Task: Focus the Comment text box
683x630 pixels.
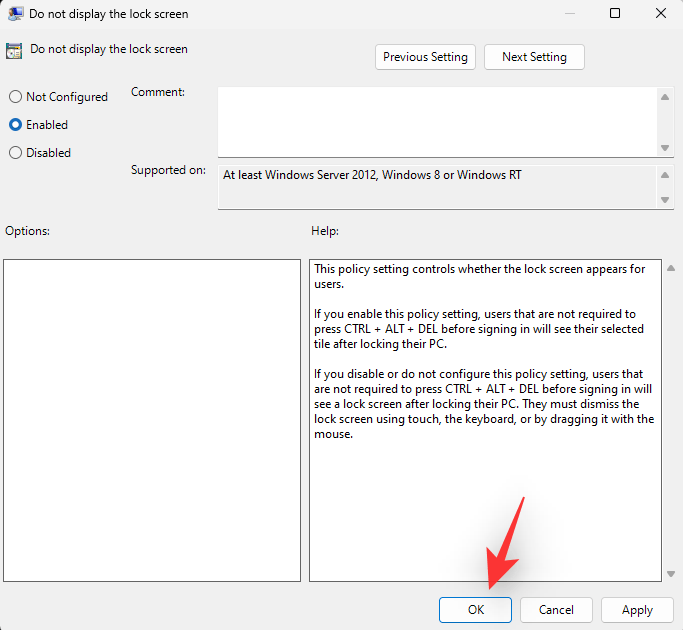Action: pyautogui.click(x=436, y=121)
